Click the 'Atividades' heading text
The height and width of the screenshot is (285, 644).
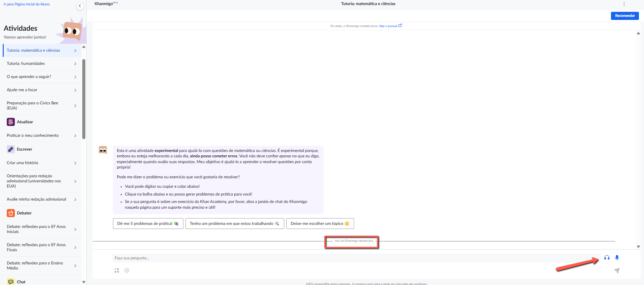21,28
